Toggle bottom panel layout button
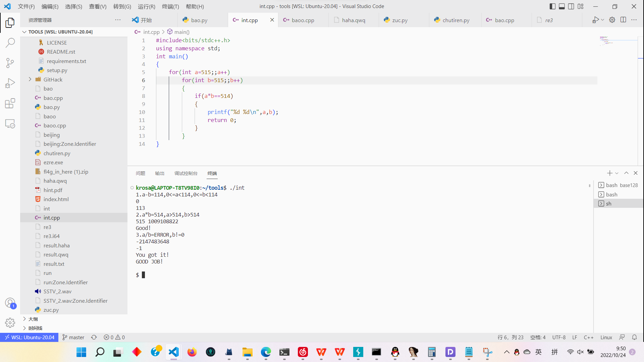The width and height of the screenshot is (644, 362). (562, 6)
